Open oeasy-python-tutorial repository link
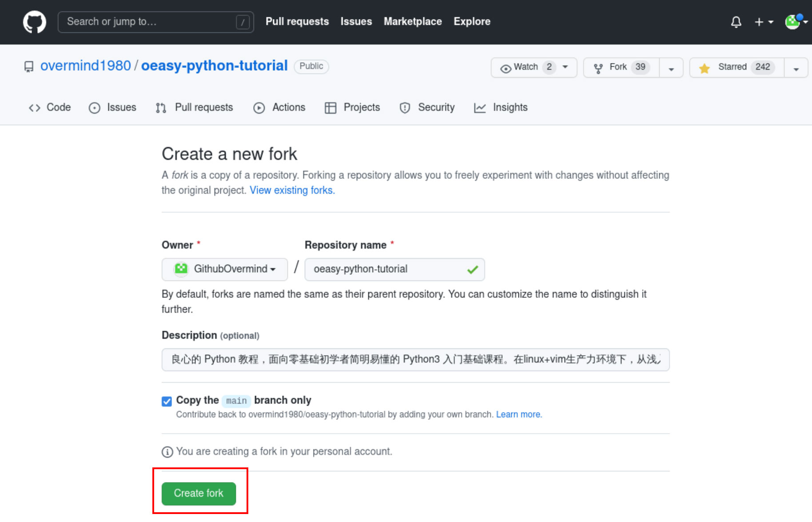The width and height of the screenshot is (812, 522). point(215,66)
